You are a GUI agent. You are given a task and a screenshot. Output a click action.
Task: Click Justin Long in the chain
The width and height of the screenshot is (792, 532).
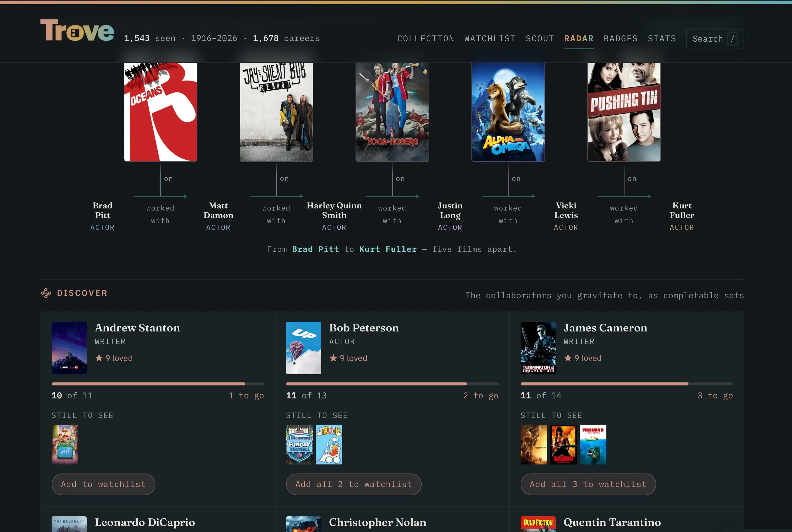pyautogui.click(x=450, y=211)
